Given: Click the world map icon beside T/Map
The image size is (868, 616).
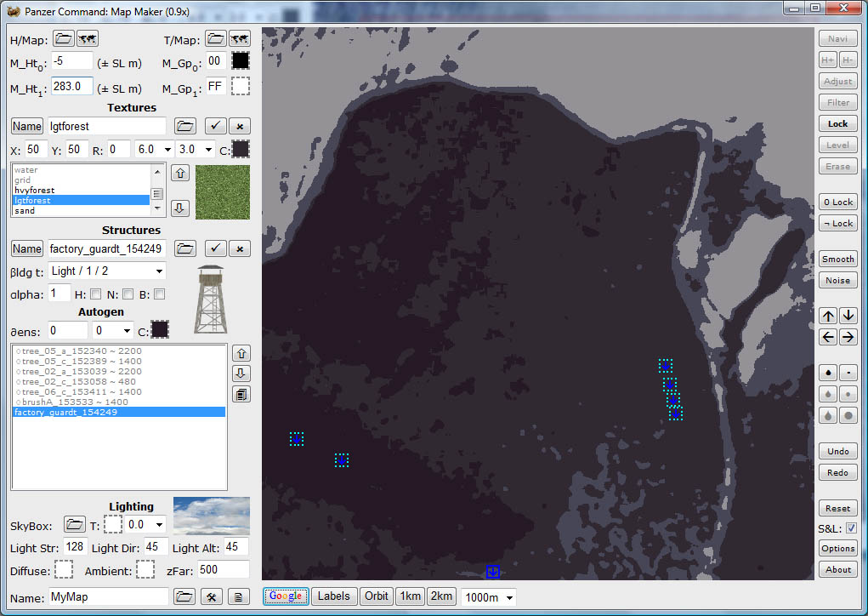Looking at the screenshot, I should (x=240, y=39).
